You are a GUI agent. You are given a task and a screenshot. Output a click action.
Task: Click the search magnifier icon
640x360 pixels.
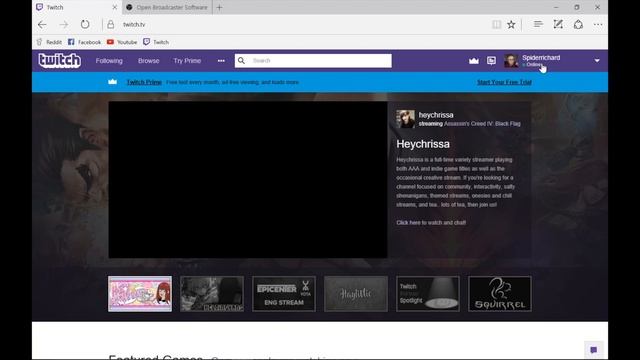coord(241,60)
